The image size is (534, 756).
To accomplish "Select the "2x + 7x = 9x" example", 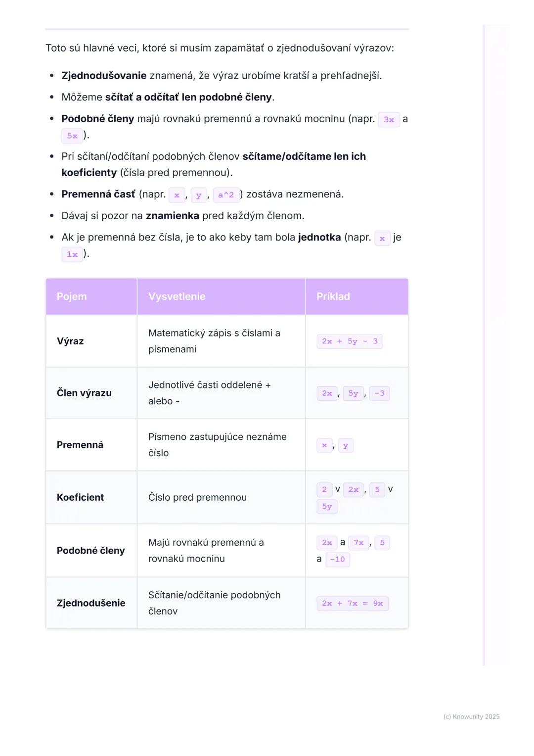I will (x=352, y=604).
